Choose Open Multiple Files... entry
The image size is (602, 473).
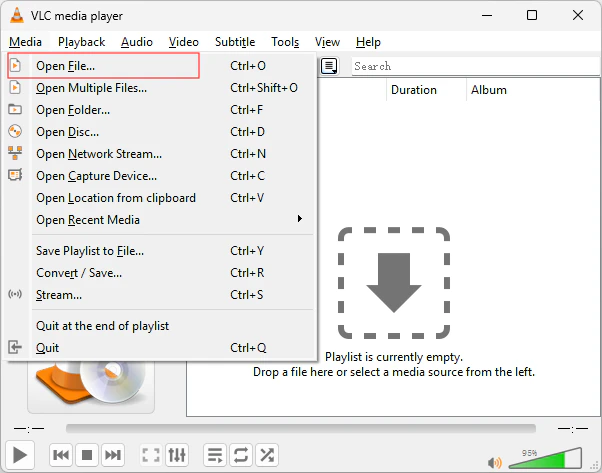click(160, 88)
